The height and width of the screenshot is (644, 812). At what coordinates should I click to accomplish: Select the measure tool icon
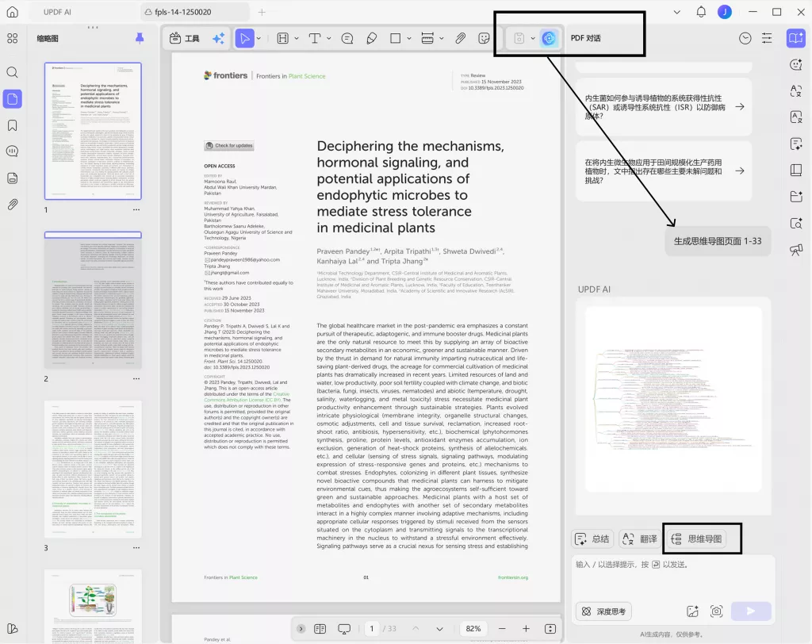427,38
